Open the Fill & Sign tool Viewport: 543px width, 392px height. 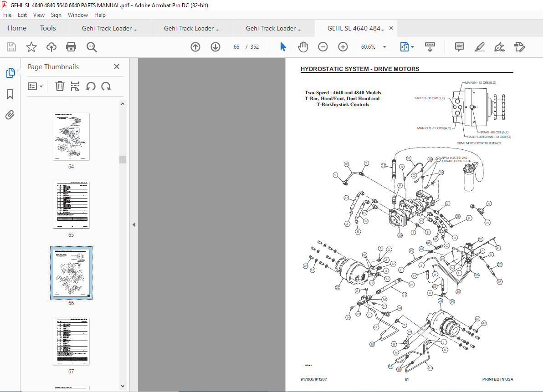(x=519, y=46)
